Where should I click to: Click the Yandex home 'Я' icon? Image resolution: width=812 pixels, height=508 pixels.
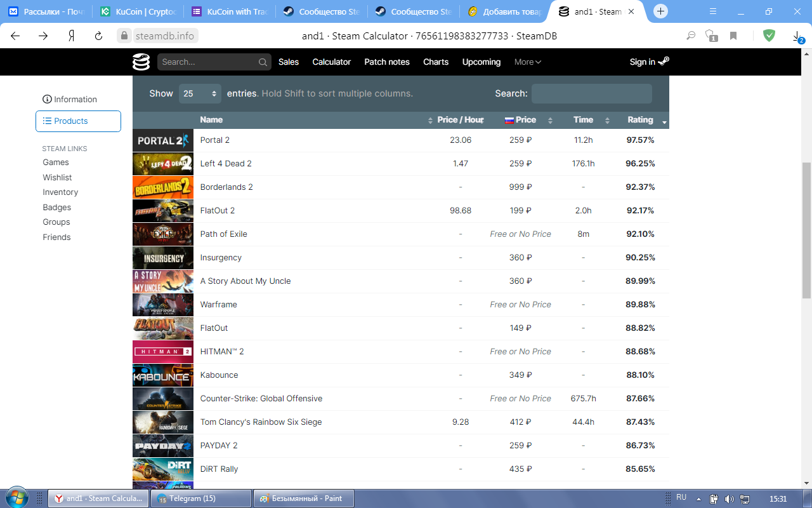(x=71, y=36)
